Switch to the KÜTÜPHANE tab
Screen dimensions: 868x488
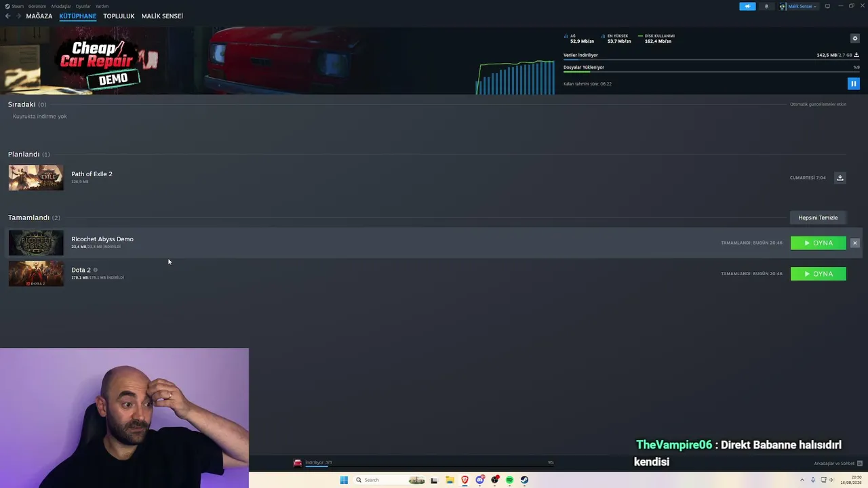[x=78, y=16]
